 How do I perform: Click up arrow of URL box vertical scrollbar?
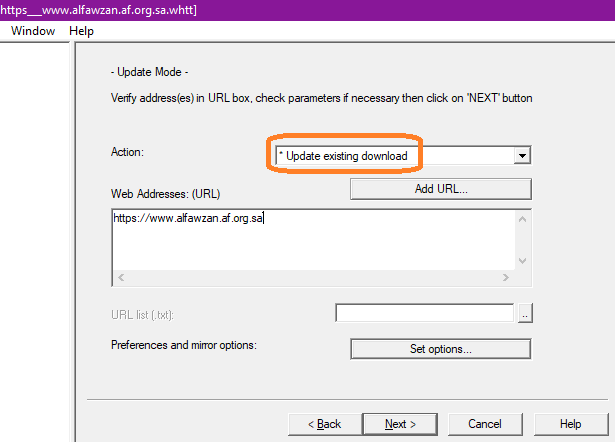pos(521,217)
